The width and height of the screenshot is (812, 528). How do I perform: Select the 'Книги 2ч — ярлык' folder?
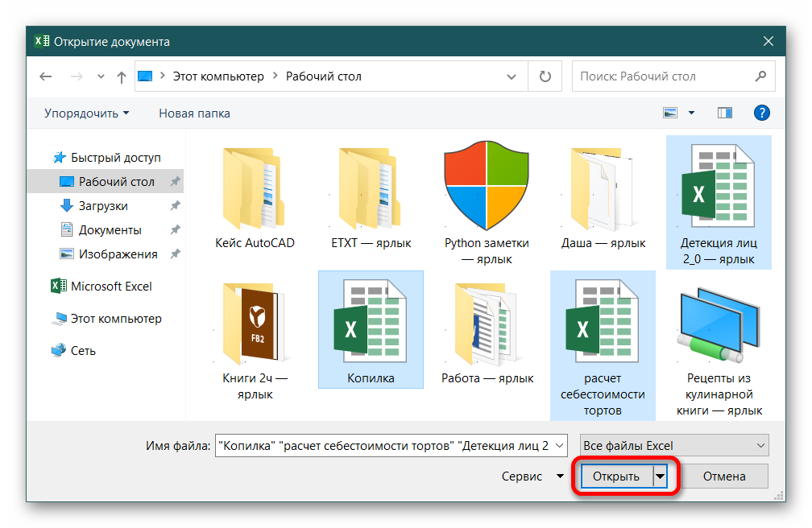(255, 341)
